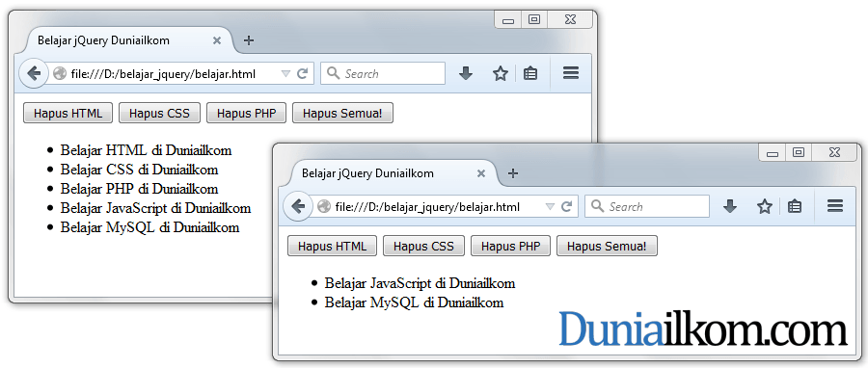The height and width of the screenshot is (368, 868).
Task: Click Belajar MySQL di Duniailkom in rear window
Action: tap(150, 227)
